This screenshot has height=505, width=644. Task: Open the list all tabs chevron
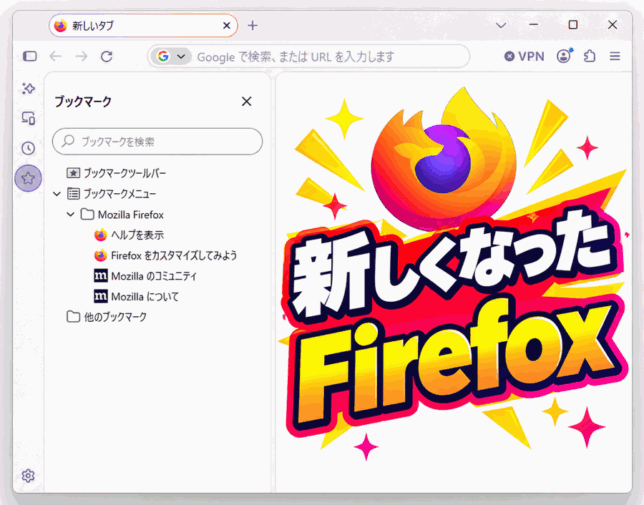coord(501,25)
